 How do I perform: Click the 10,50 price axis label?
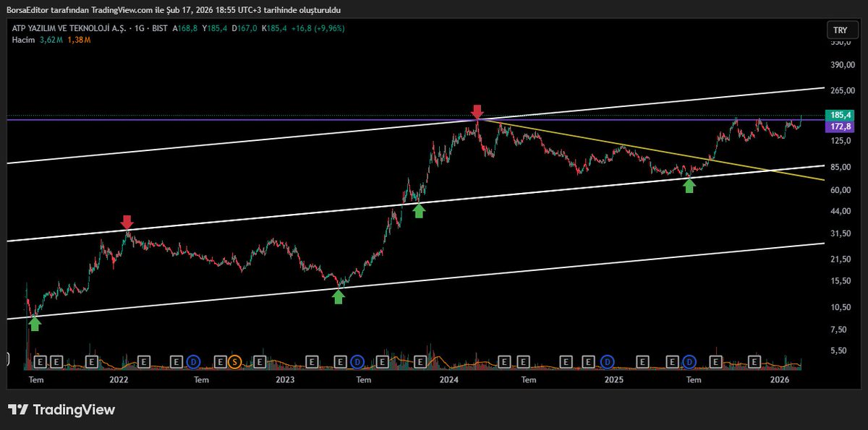(x=841, y=307)
